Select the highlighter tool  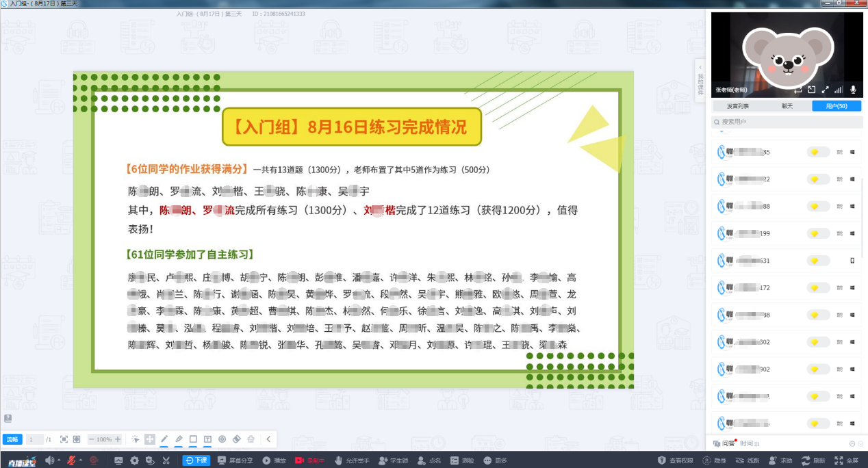pos(179,439)
